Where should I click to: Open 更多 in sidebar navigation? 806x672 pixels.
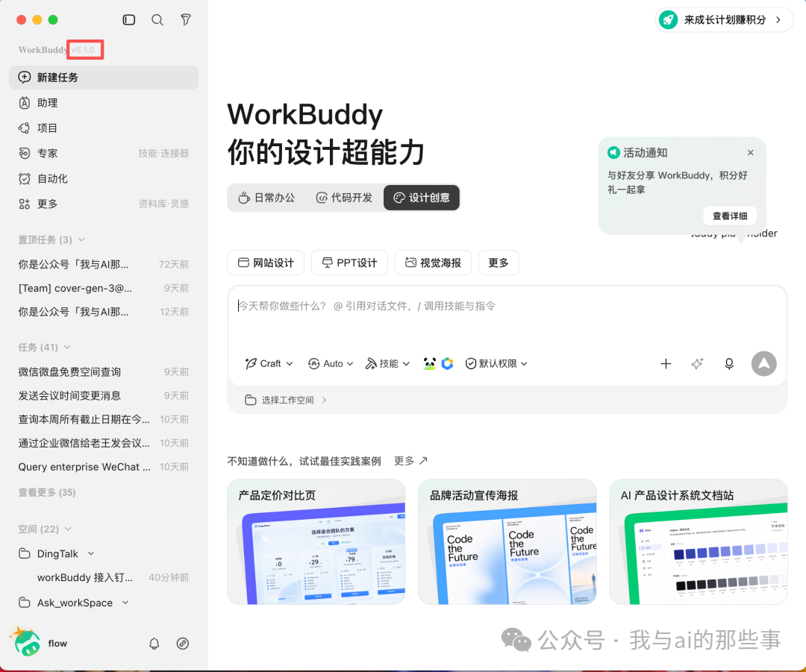47,204
